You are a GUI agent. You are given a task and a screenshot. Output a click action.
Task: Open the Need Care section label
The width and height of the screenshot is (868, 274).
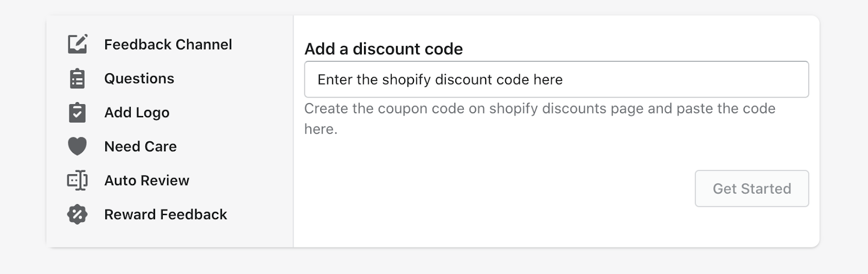[x=141, y=146]
